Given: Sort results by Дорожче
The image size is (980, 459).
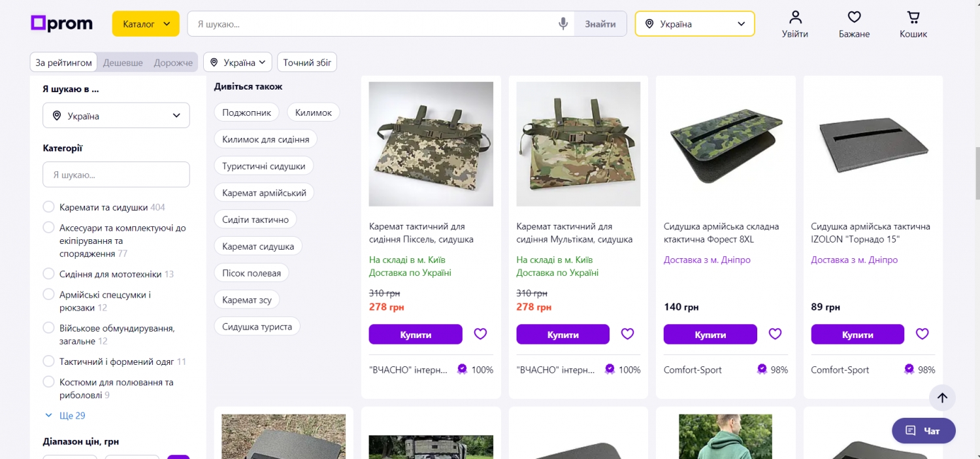Looking at the screenshot, I should 173,63.
